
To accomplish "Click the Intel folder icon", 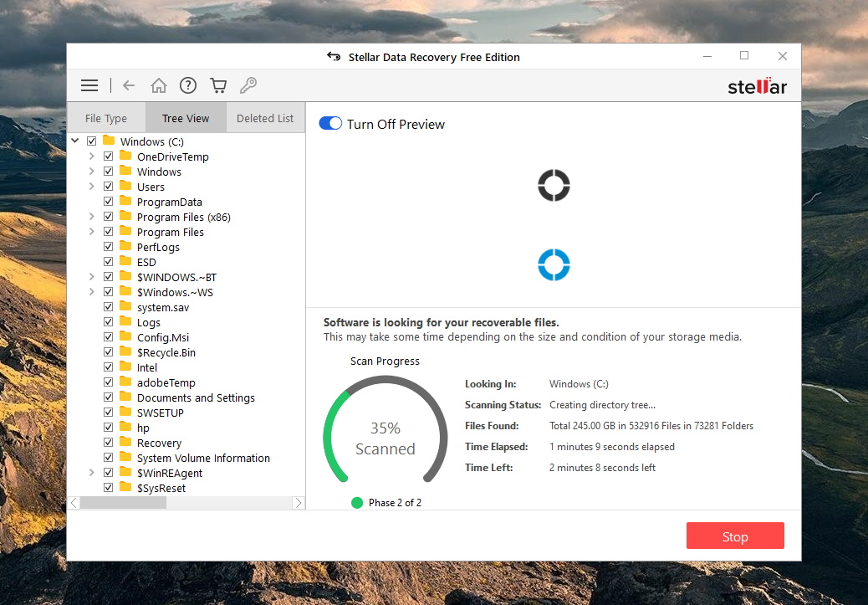I will coord(125,367).
